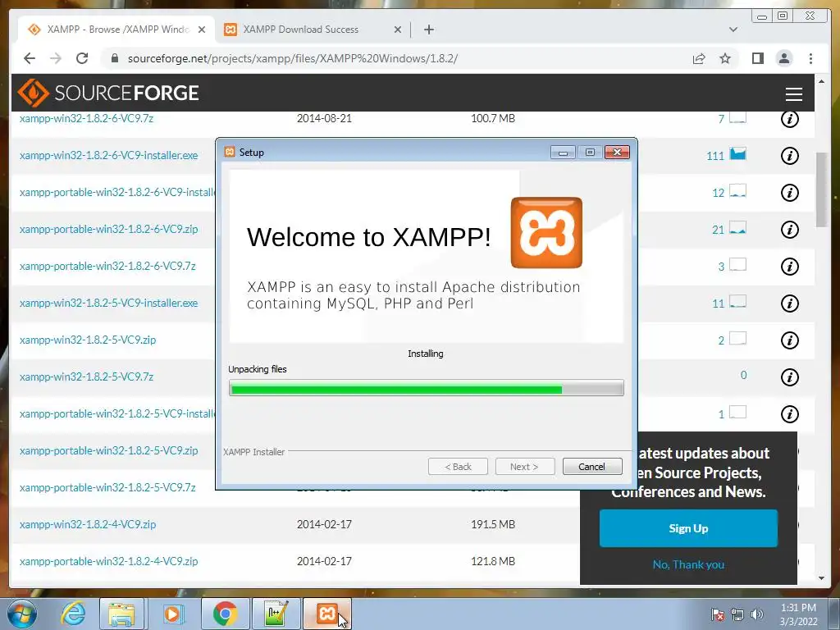Click the site lock icon in address bar

[x=114, y=58]
